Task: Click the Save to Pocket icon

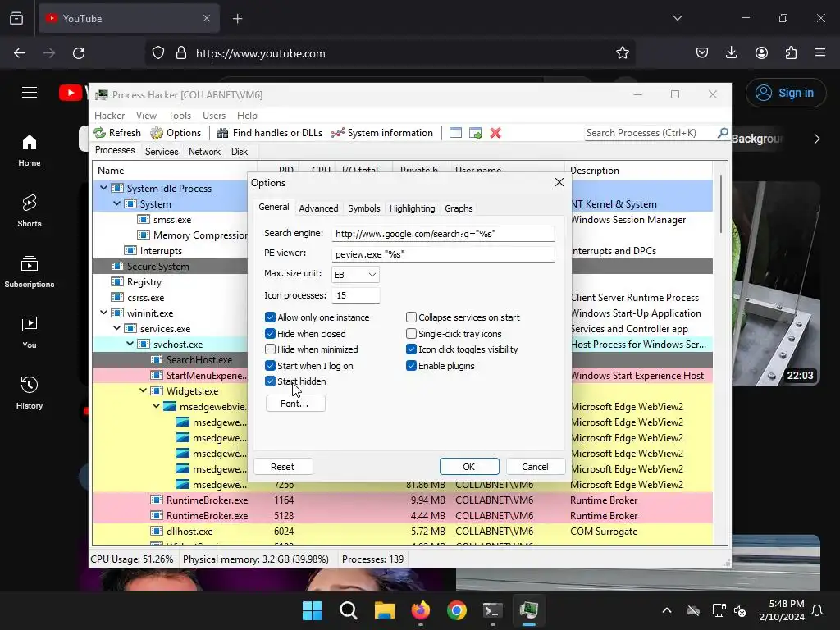Action: [702, 52]
